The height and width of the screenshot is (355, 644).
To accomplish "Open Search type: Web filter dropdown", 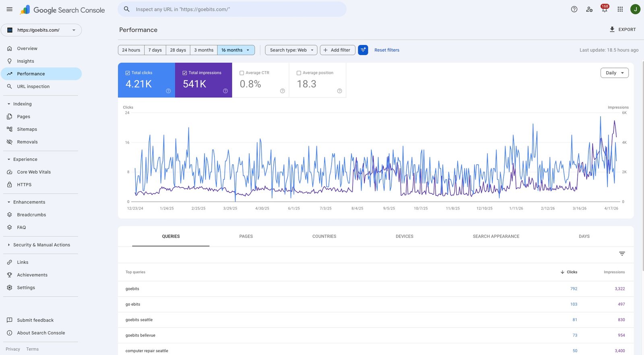I will pyautogui.click(x=291, y=50).
